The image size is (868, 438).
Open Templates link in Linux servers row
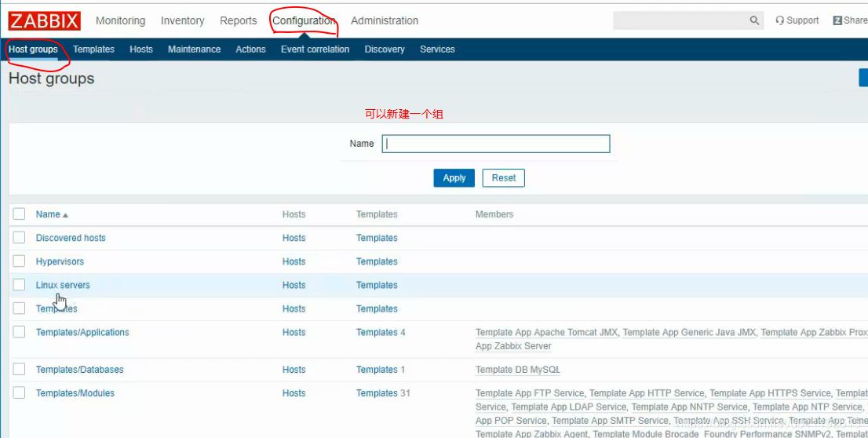(x=377, y=285)
